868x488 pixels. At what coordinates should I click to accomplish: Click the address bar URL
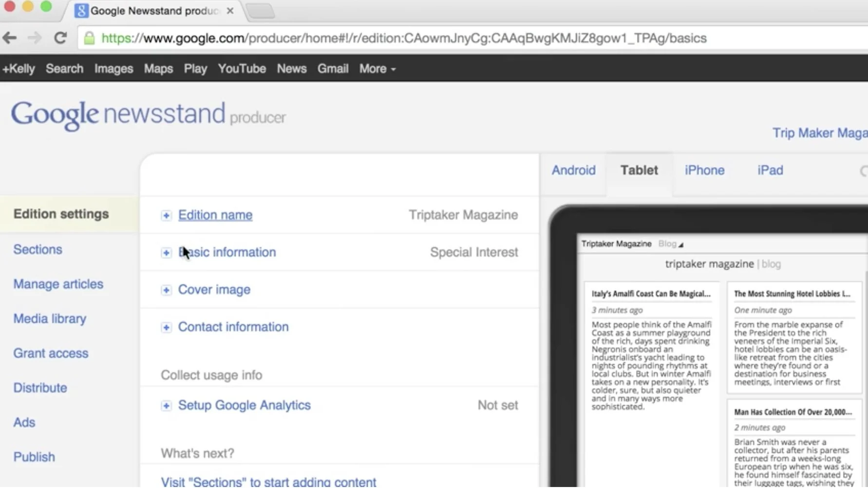404,38
